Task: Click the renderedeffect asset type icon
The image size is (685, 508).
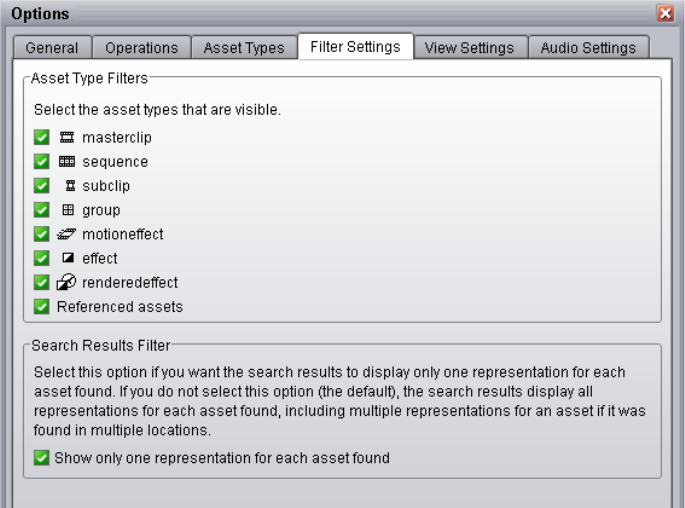Action: (x=66, y=282)
